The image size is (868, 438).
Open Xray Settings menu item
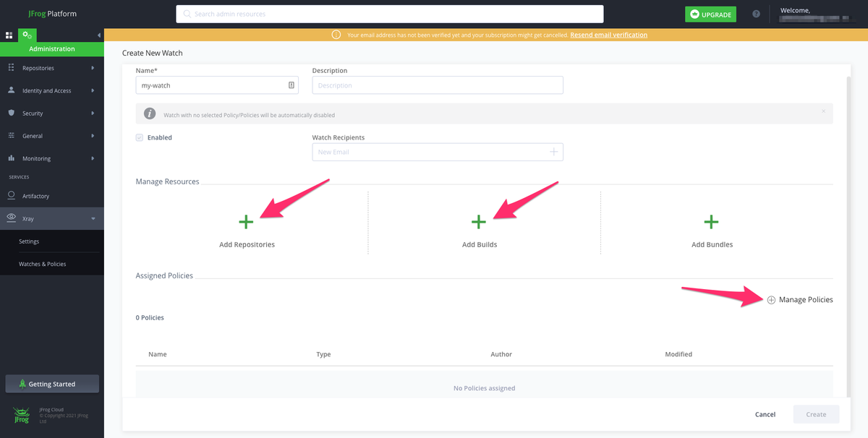[x=29, y=241]
